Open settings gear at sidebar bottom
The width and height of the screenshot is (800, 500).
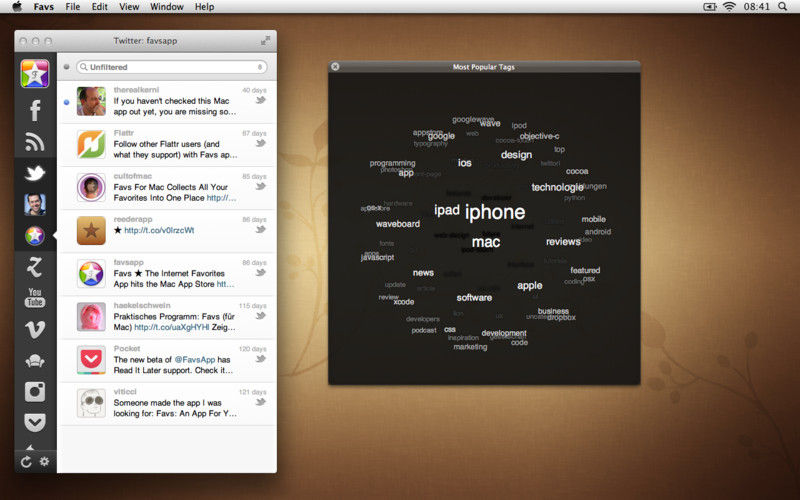coord(45,461)
